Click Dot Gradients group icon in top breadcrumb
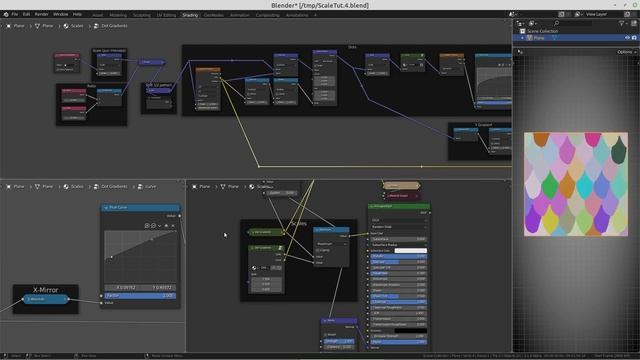The height and width of the screenshot is (360, 640). point(96,26)
